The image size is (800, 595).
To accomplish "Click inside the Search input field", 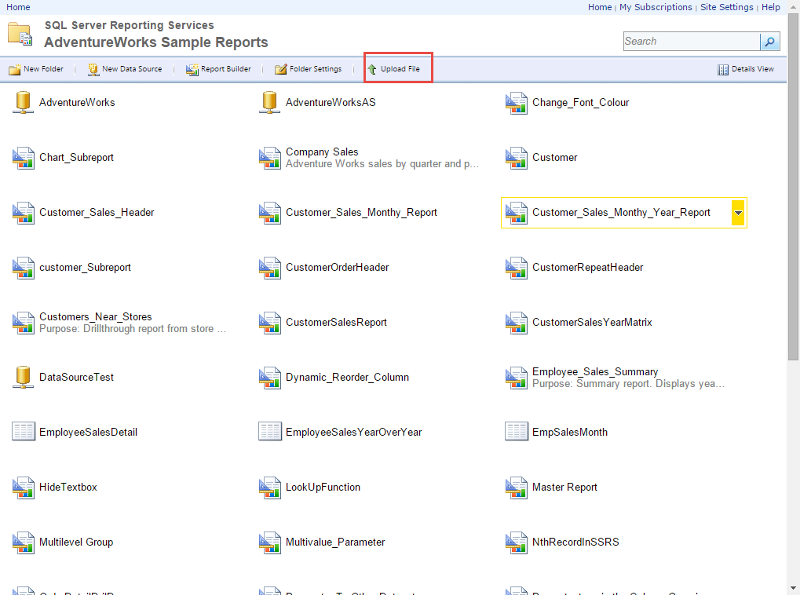I will click(x=691, y=41).
